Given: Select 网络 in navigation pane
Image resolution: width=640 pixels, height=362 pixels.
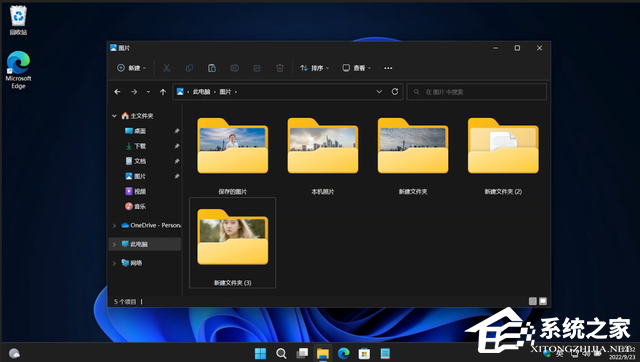Looking at the screenshot, I should tap(132, 263).
